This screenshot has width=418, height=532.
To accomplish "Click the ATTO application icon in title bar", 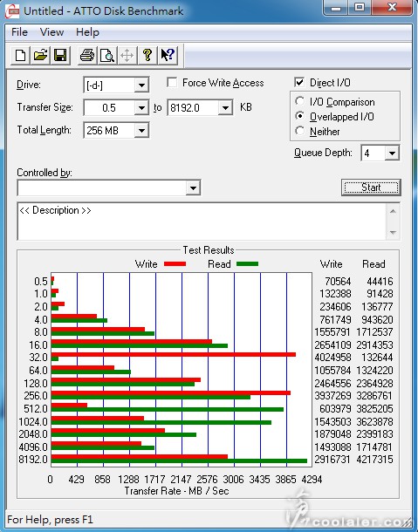I will (12, 11).
